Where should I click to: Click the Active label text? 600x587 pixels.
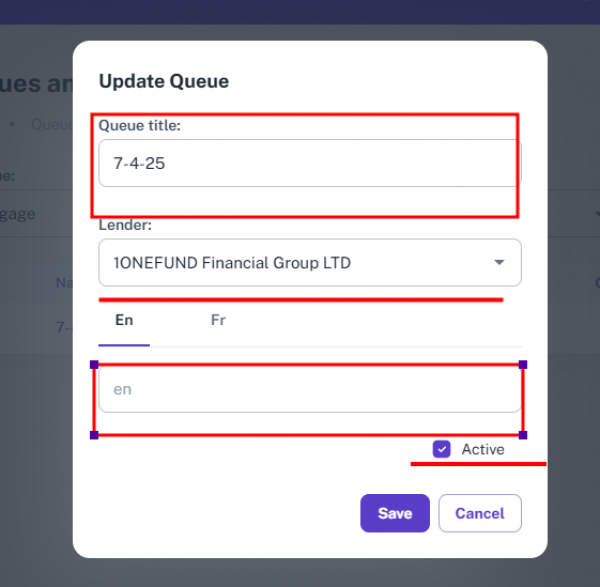(483, 450)
